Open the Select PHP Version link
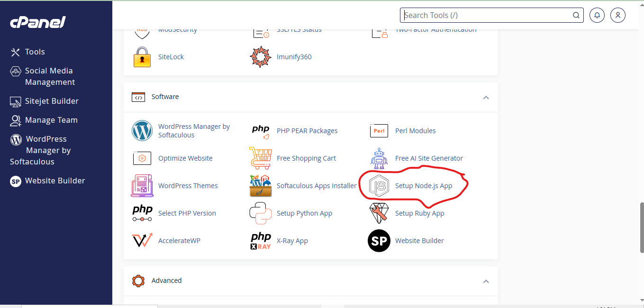644x308 pixels. tap(187, 213)
